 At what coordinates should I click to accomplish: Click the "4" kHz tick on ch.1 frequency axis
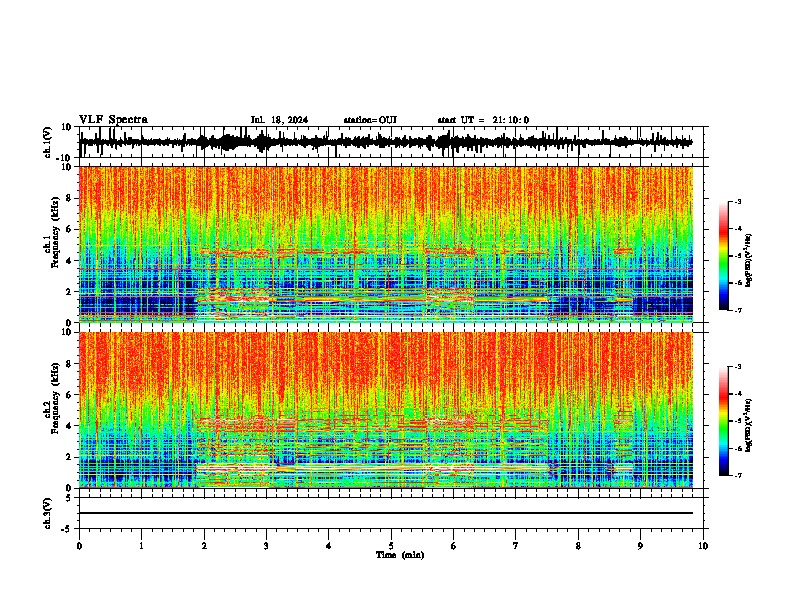point(70,261)
